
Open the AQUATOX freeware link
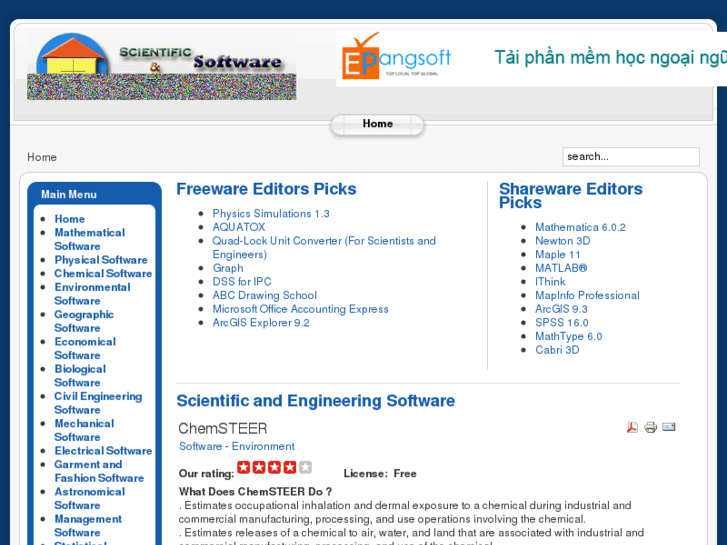pos(239,227)
